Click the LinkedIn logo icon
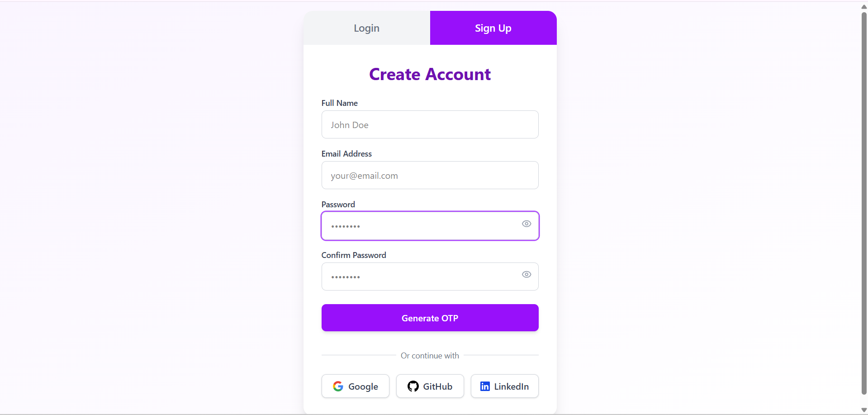 pos(485,386)
